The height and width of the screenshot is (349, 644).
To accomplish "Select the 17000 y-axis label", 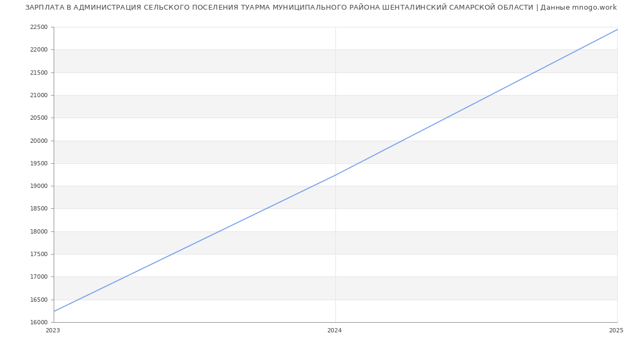I will 38,277.
